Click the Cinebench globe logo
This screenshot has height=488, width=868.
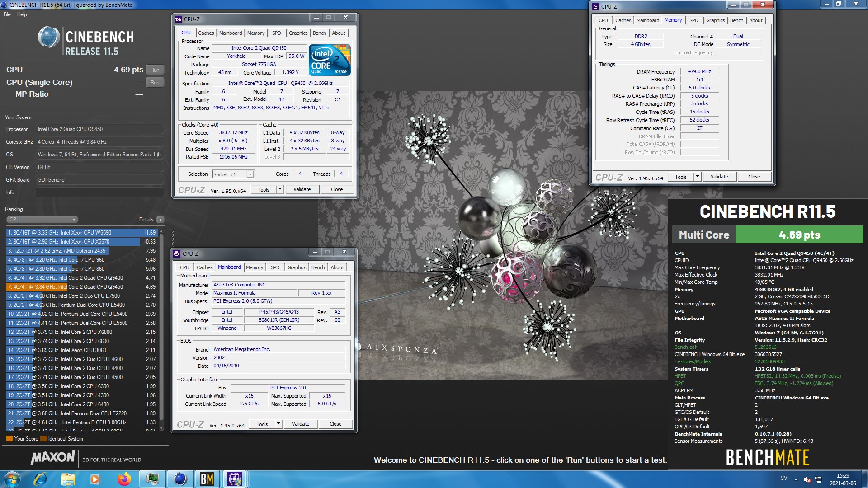pos(49,37)
